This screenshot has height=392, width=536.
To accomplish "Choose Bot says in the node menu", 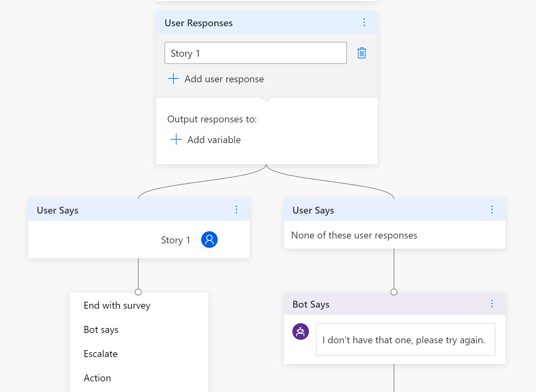I will coord(101,330).
